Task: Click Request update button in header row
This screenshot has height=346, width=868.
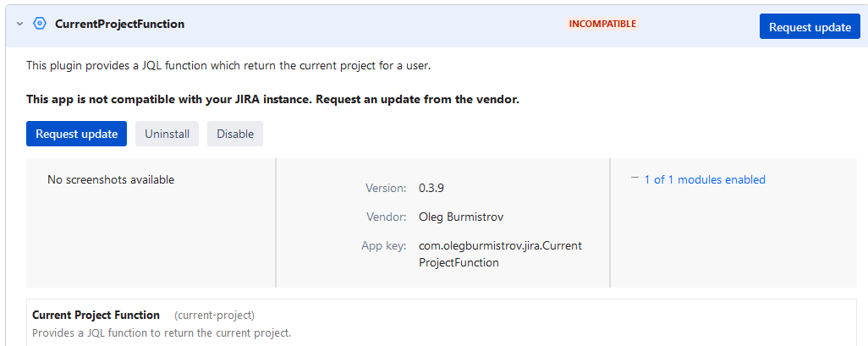Action: point(810,27)
